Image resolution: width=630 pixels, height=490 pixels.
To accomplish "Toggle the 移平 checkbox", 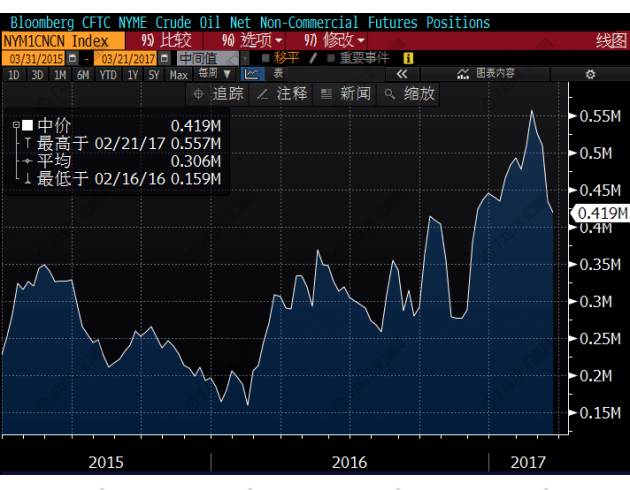I will [x=265, y=58].
